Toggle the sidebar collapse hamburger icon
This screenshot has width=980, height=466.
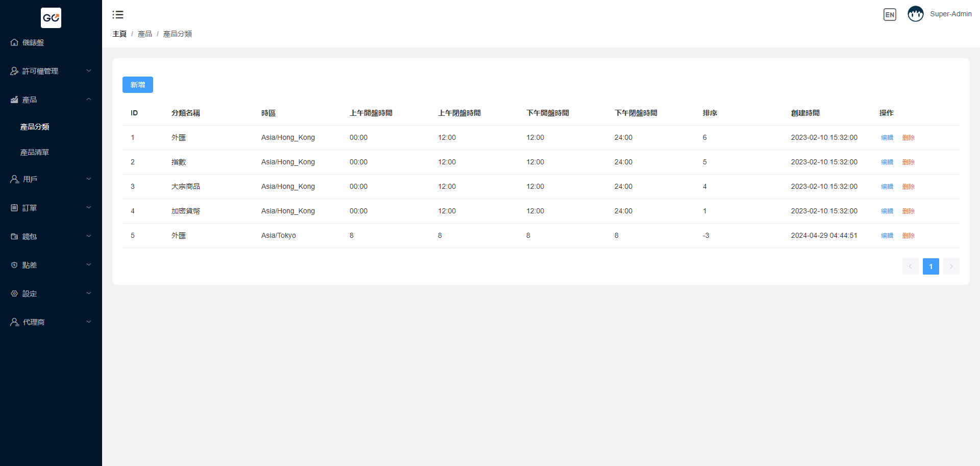coord(118,15)
